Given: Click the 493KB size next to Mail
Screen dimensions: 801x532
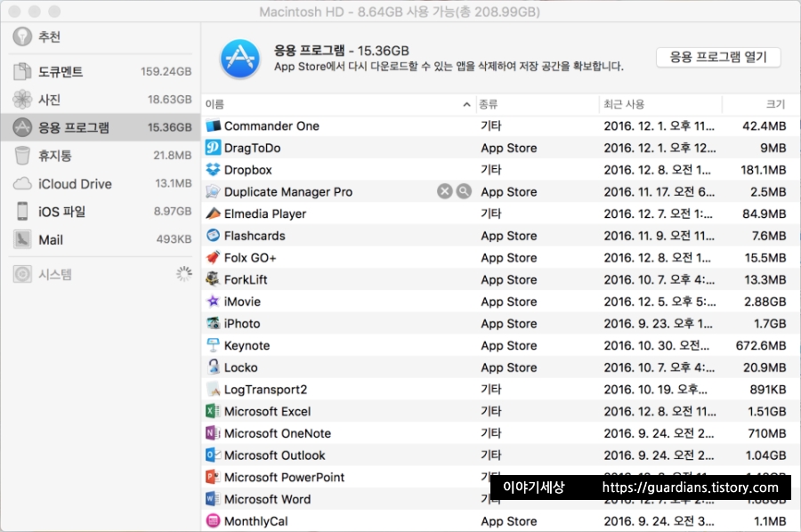Looking at the screenshot, I should pyautogui.click(x=174, y=239).
